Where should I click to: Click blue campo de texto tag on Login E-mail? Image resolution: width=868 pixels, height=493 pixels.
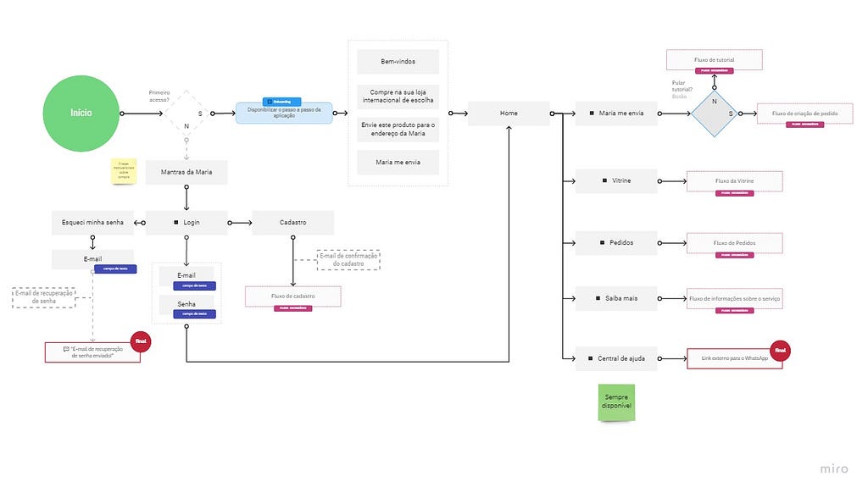[x=194, y=286]
